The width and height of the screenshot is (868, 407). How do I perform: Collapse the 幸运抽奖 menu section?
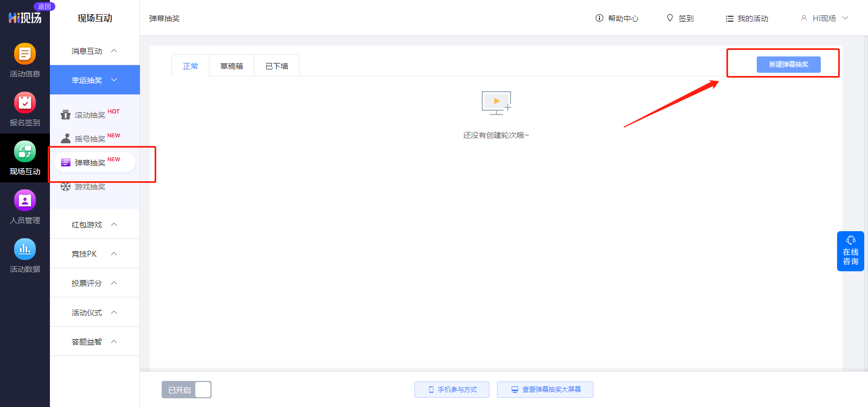[x=94, y=80]
